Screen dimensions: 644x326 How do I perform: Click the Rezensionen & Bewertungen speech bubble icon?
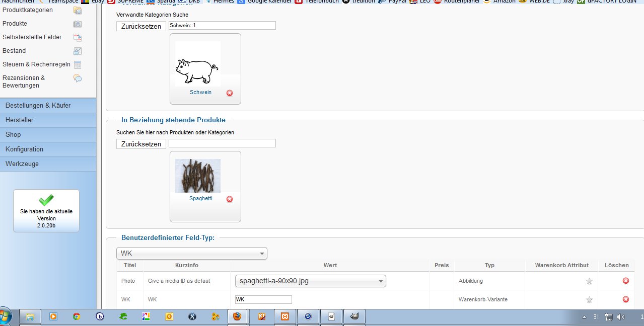pyautogui.click(x=78, y=78)
